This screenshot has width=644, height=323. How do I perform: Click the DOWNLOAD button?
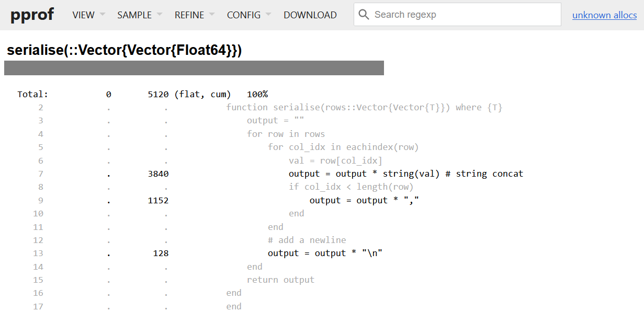click(x=310, y=15)
